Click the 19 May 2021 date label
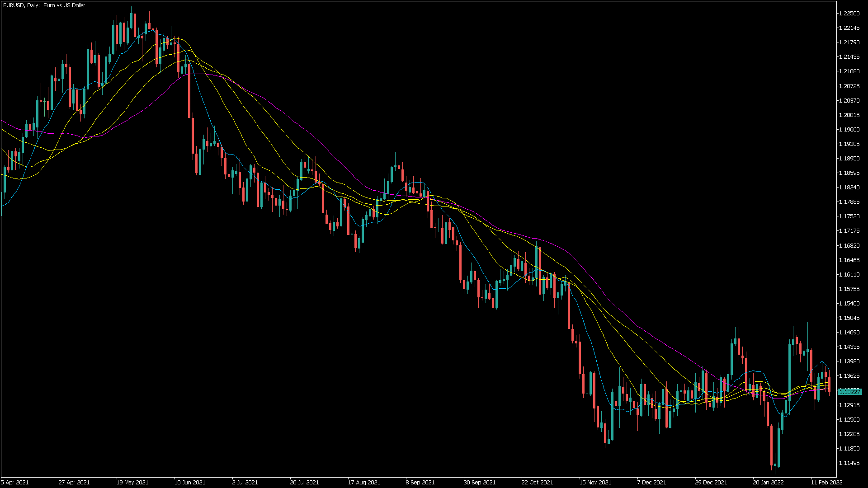868x488 pixels. point(132,483)
